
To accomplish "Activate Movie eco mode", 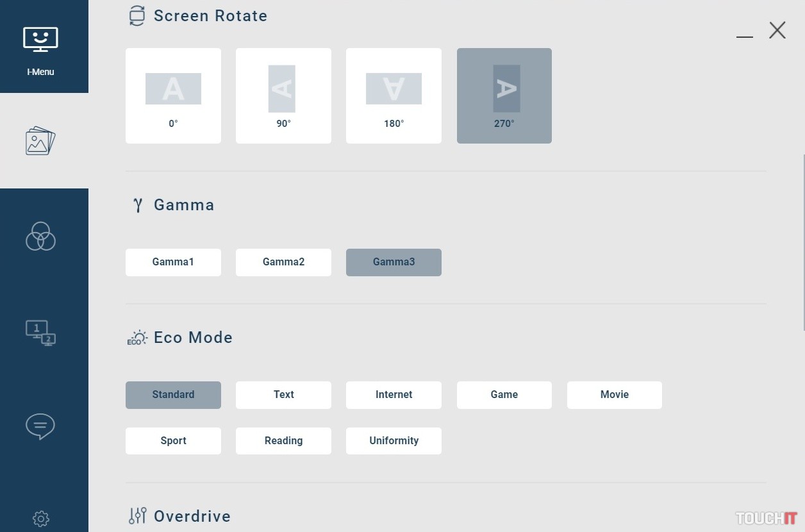I will (x=614, y=395).
